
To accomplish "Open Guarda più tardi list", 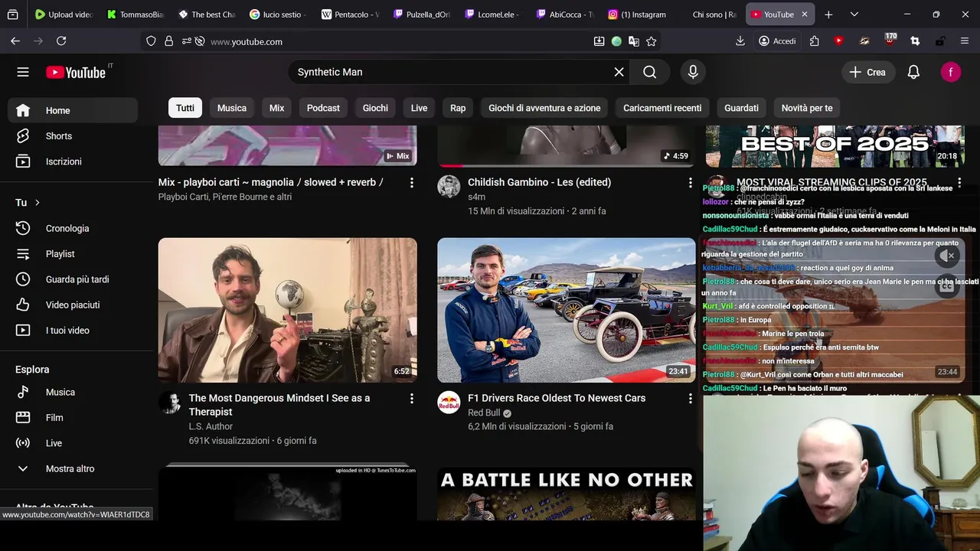I will click(x=73, y=279).
